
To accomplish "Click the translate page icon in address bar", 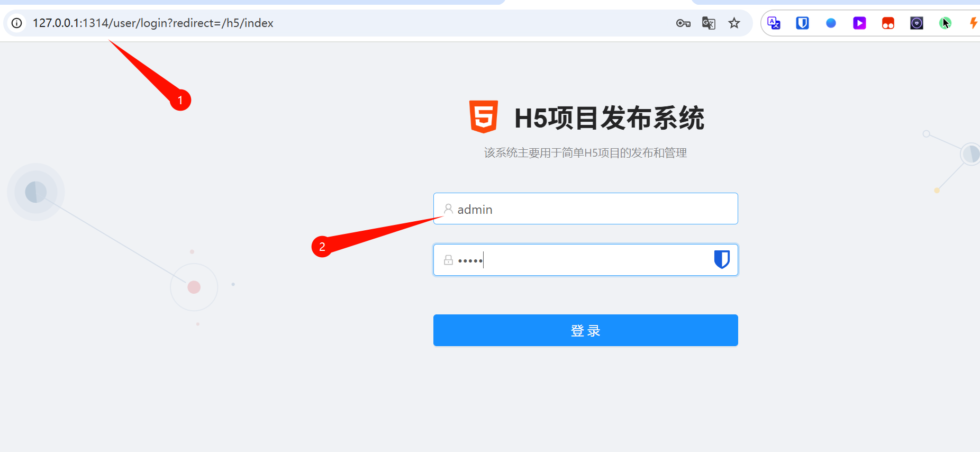I will 709,23.
